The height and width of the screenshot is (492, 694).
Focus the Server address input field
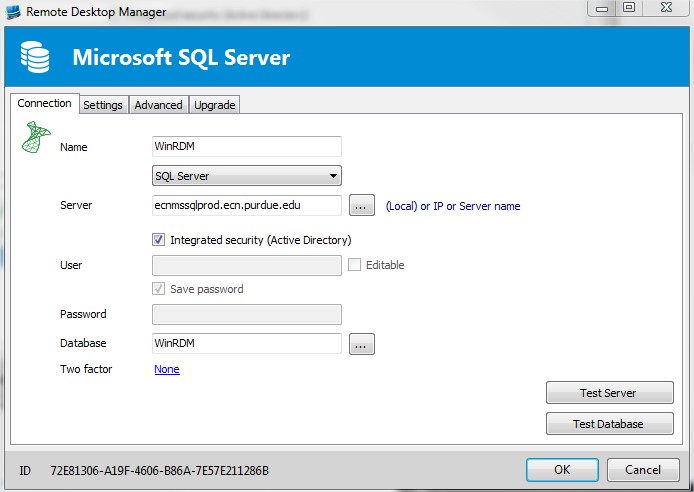pyautogui.click(x=246, y=206)
